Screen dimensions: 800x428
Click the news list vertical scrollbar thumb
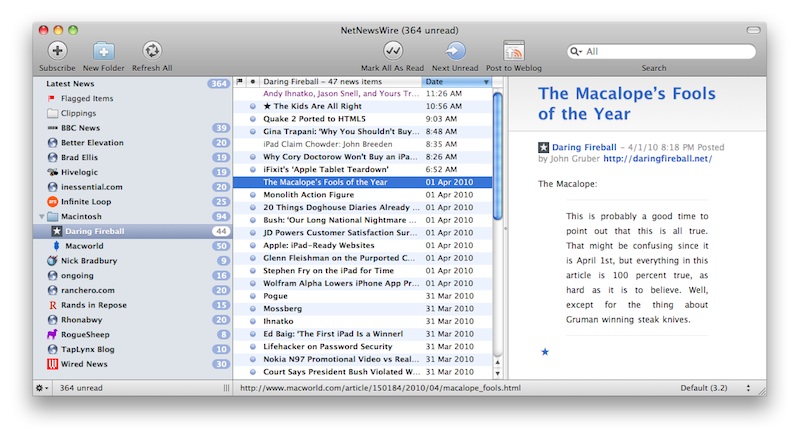pos(498,156)
